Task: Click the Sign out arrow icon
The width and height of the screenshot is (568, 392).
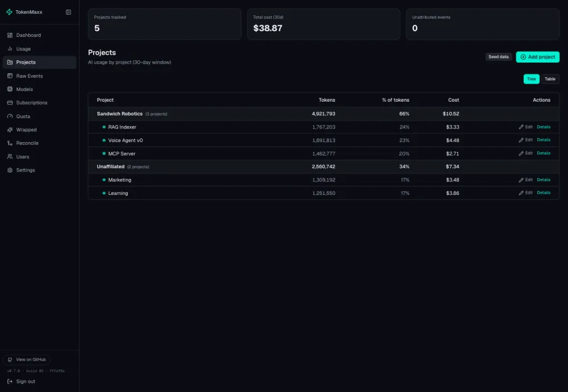Action: tap(10, 382)
